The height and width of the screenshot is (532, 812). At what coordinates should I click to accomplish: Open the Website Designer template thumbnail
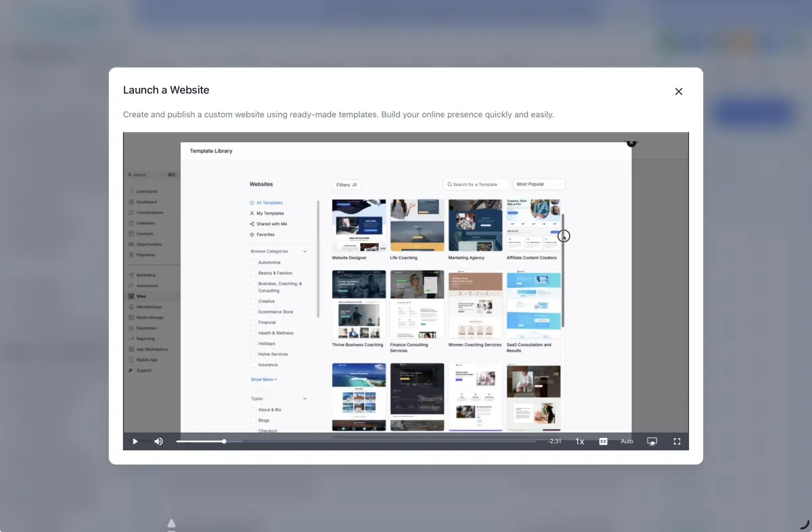coord(359,225)
